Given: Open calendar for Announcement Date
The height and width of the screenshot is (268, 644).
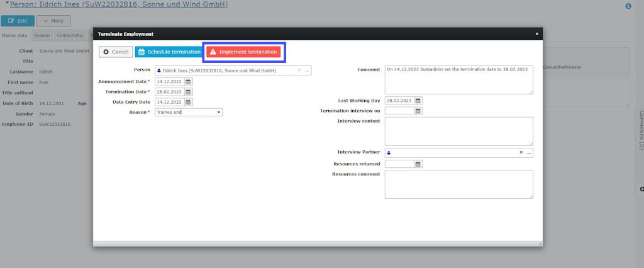Looking at the screenshot, I should tap(188, 82).
